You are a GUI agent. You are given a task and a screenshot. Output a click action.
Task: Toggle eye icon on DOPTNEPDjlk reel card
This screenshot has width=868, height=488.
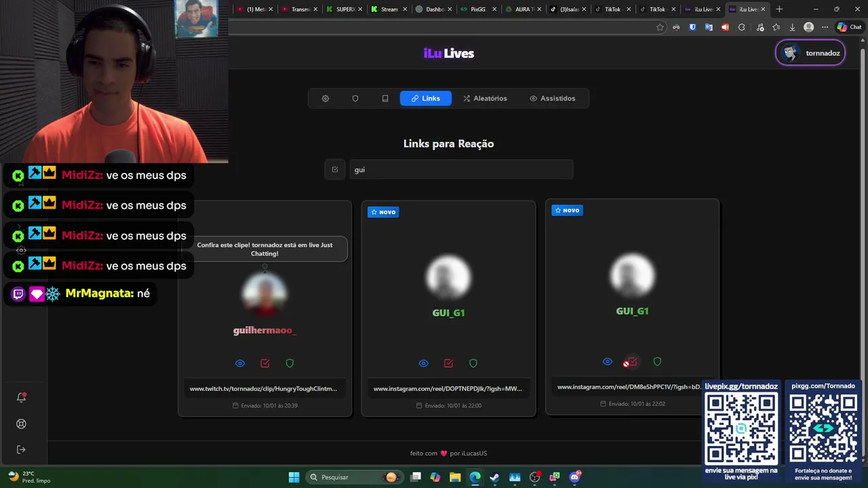pos(424,363)
